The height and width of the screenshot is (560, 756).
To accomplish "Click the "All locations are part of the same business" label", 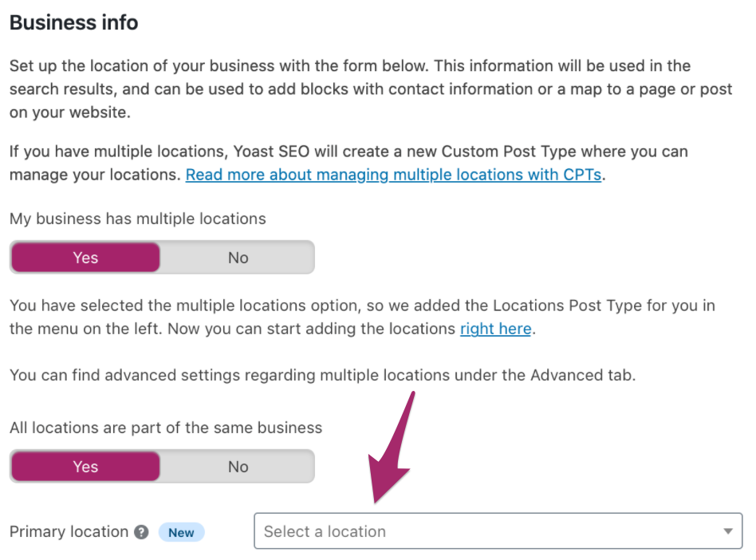I will coord(166,428).
